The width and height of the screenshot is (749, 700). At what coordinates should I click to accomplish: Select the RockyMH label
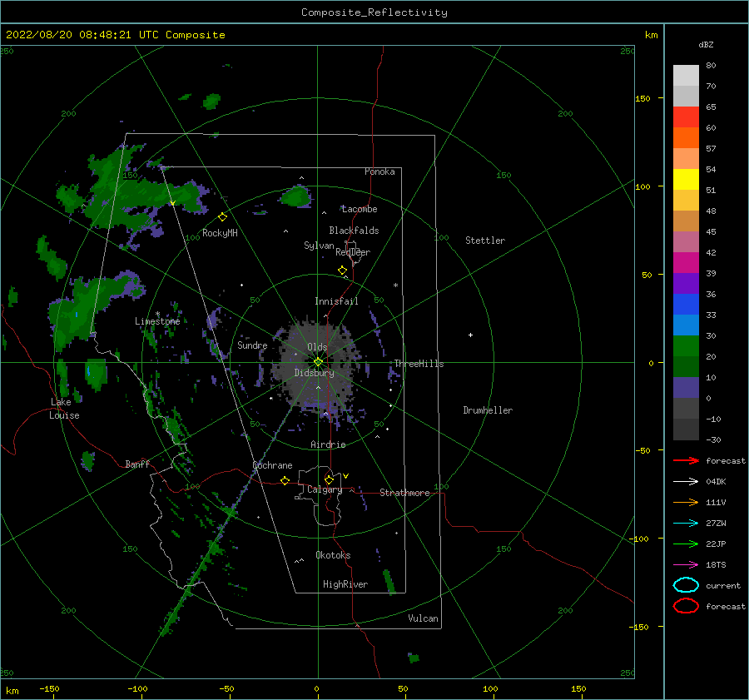pos(220,233)
